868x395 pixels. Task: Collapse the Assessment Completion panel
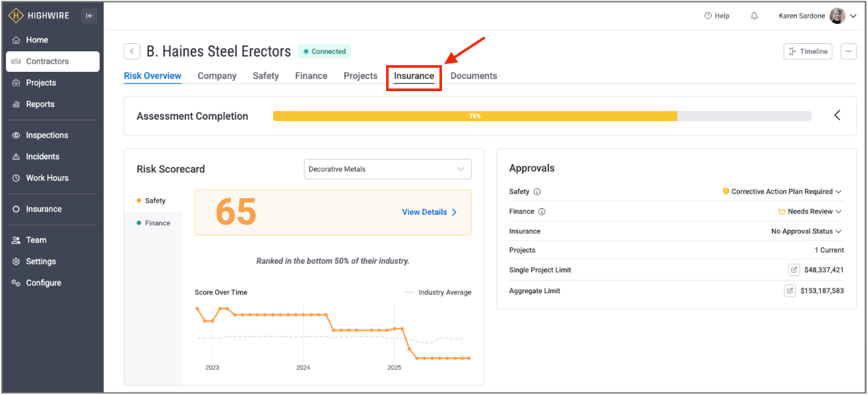[837, 116]
